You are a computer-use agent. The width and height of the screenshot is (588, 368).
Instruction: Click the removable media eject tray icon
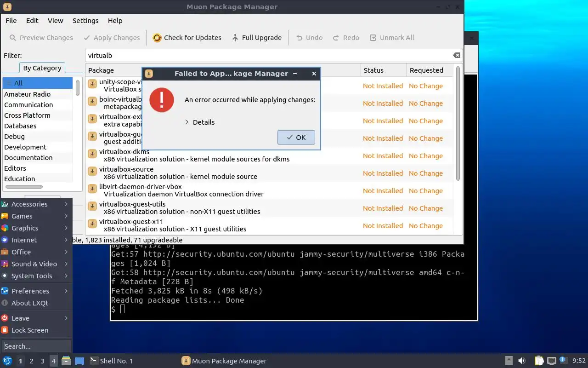[x=509, y=361]
